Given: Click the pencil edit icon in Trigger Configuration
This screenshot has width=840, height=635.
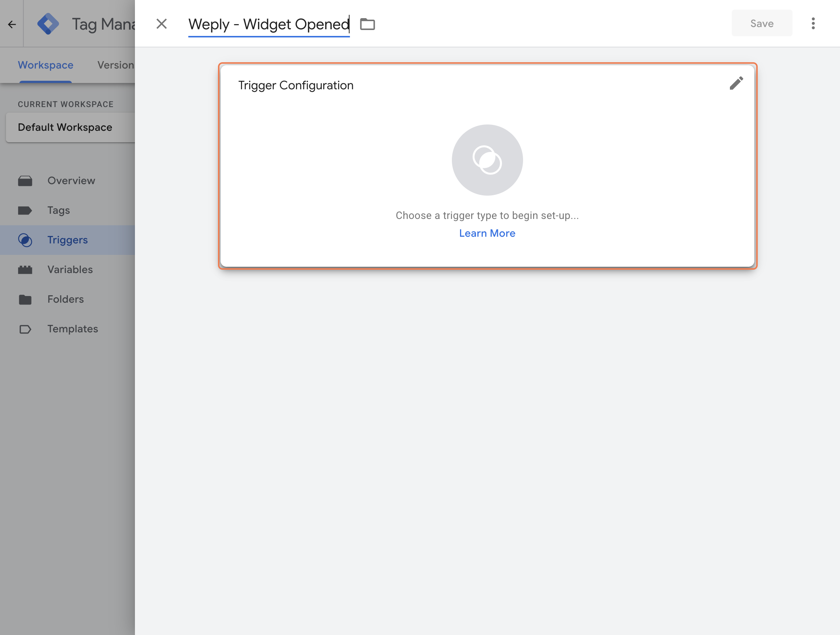Looking at the screenshot, I should [736, 83].
